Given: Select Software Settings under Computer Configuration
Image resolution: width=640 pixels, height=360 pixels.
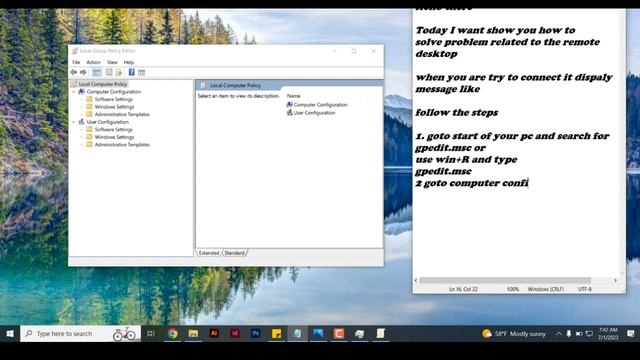Looking at the screenshot, I should [x=113, y=99].
